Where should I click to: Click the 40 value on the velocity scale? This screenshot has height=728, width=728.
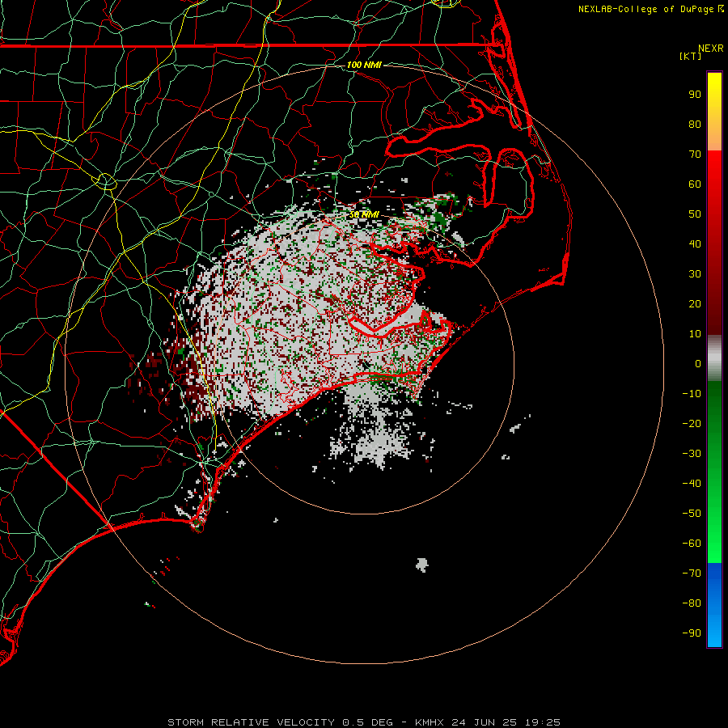[695, 244]
